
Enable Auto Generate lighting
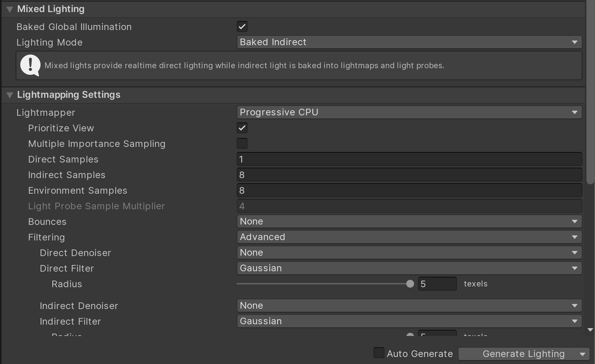(379, 353)
